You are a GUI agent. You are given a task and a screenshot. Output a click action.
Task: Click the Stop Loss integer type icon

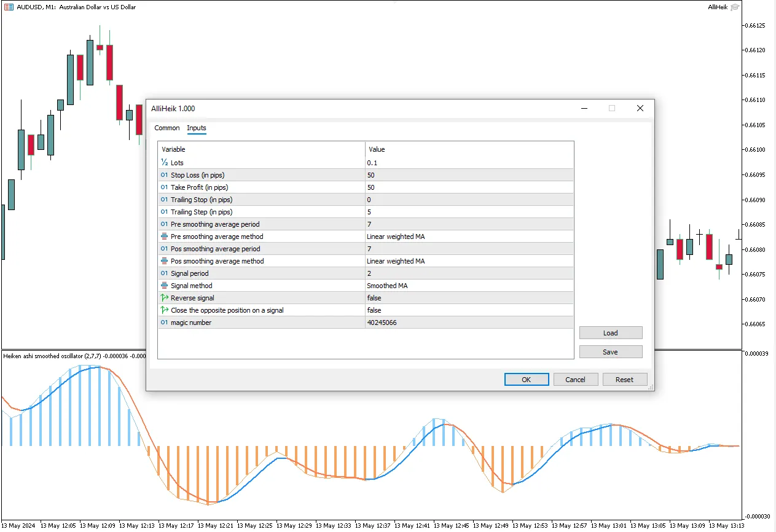[164, 175]
